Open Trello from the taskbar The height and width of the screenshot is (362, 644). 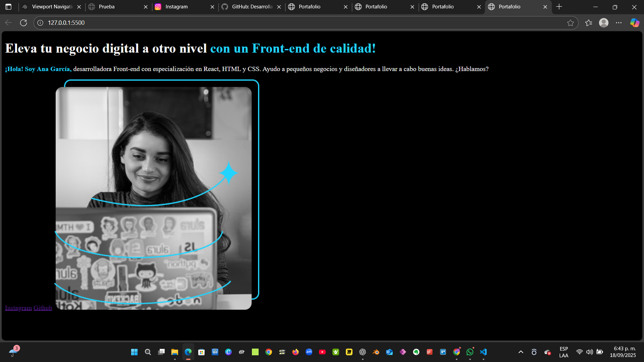coord(443,352)
